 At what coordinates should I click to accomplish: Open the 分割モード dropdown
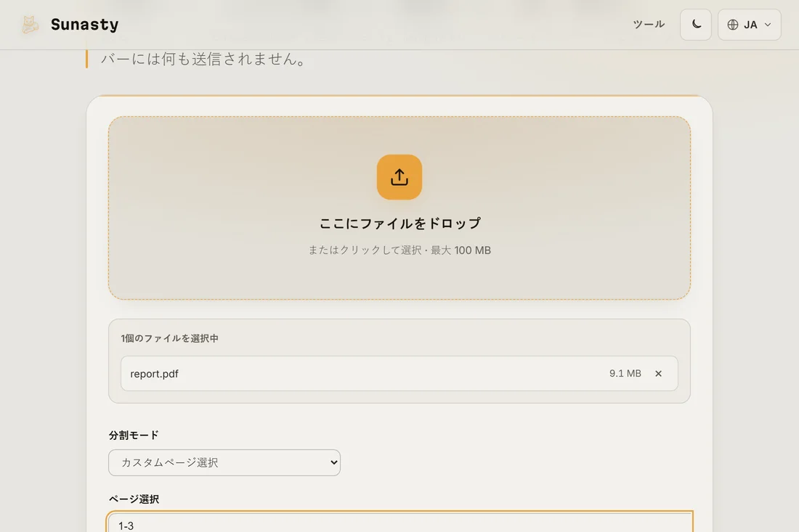pos(224,462)
